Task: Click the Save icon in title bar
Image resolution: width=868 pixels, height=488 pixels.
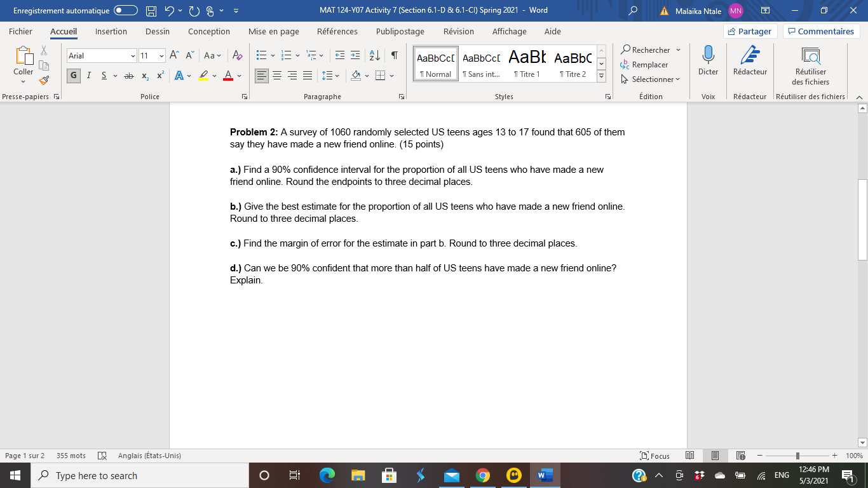Action: pos(151,10)
